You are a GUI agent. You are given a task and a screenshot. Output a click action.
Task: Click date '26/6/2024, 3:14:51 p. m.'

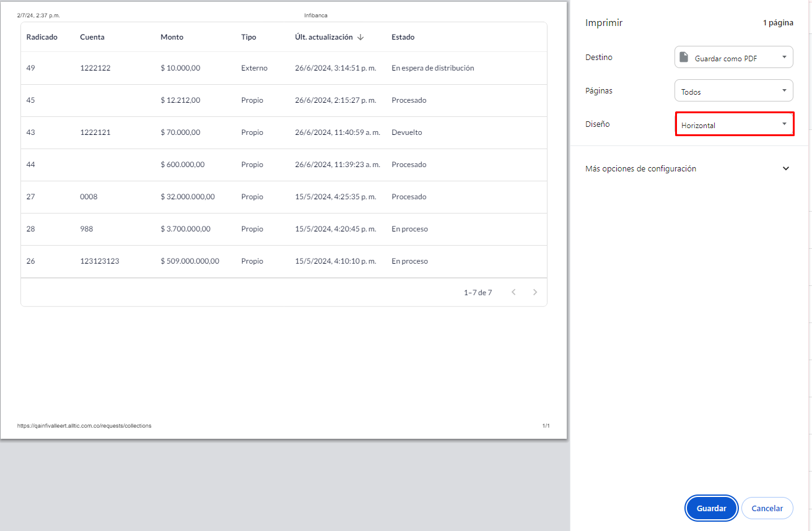[x=336, y=68]
